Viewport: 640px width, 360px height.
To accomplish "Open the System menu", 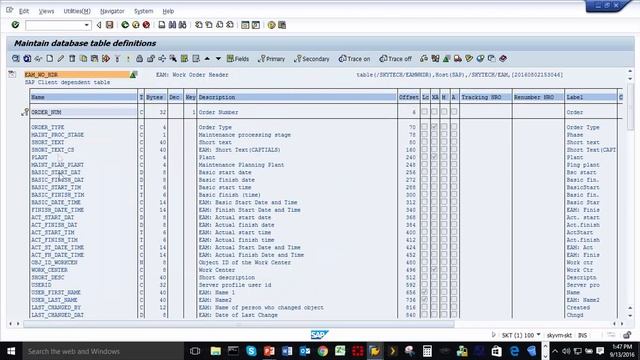I will [144, 11].
